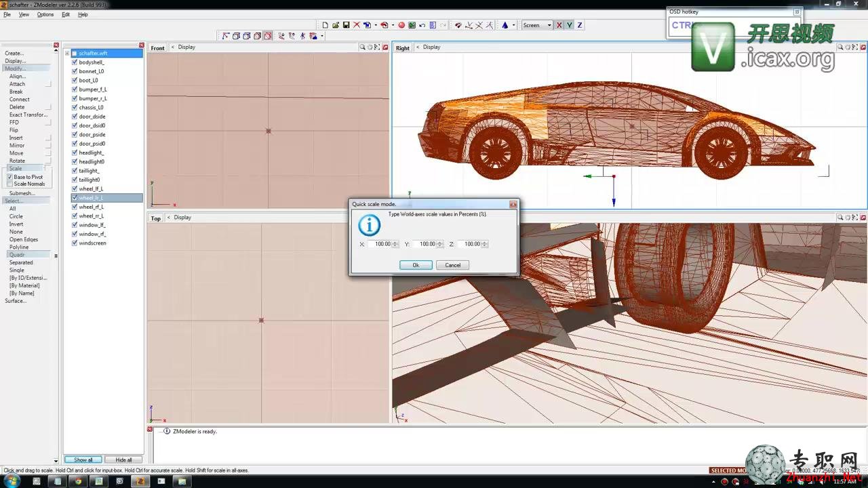The width and height of the screenshot is (868, 488).
Task: Adjust the Z scale value spinner
Action: pyautogui.click(x=485, y=244)
